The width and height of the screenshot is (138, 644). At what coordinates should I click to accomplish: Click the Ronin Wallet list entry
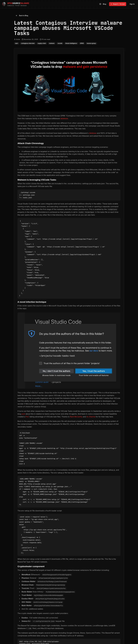(x=48, y=592)
